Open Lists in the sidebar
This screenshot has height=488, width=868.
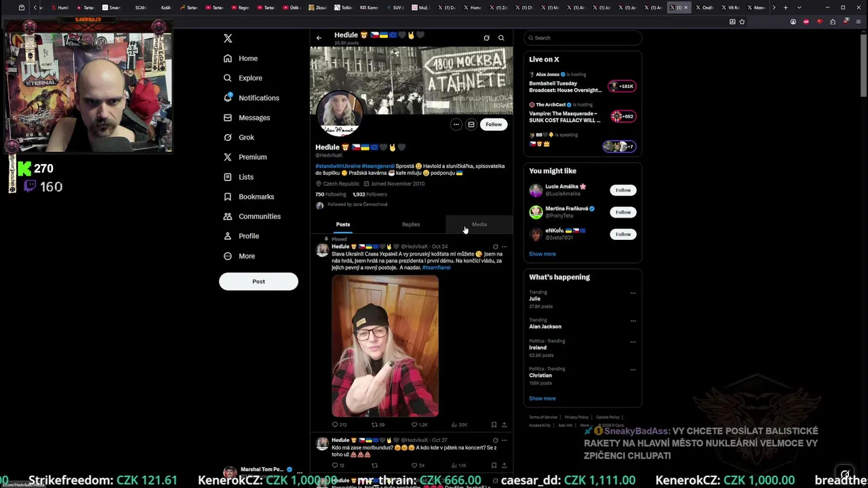pos(238,177)
